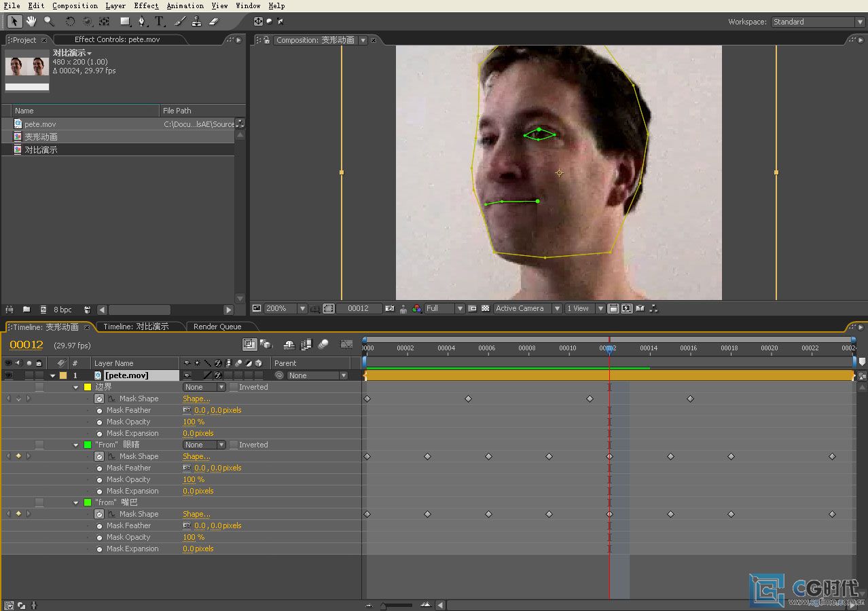This screenshot has height=611, width=868.
Task: Open the Animation menu
Action: click(x=185, y=5)
